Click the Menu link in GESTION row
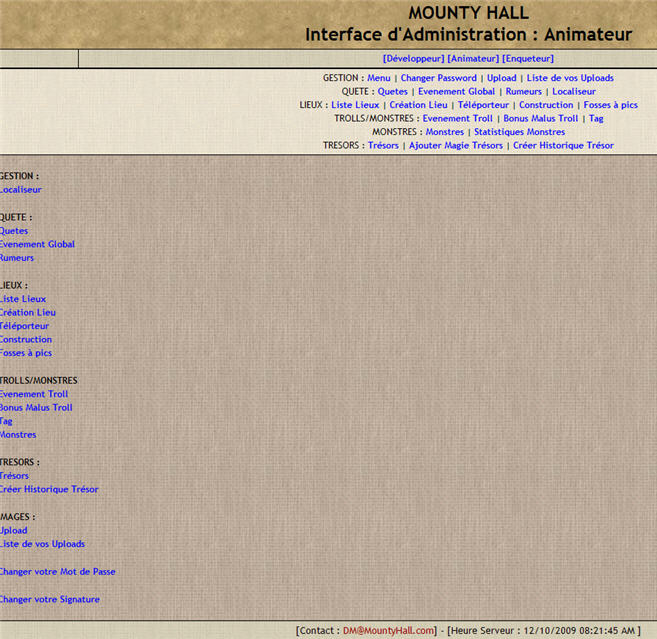The image size is (657, 639). (378, 78)
